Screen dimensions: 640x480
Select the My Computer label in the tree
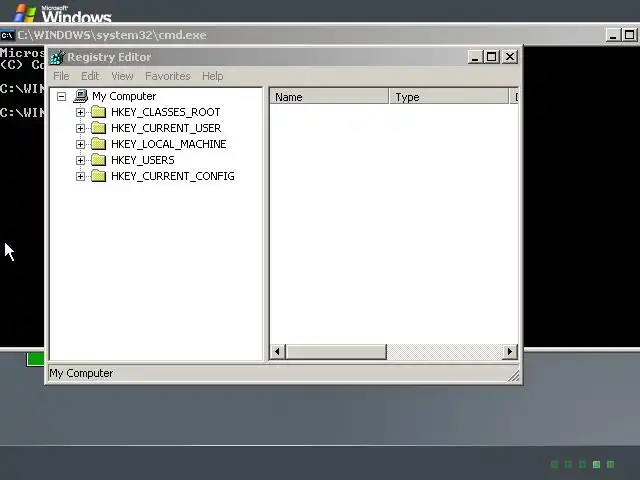tap(124, 96)
